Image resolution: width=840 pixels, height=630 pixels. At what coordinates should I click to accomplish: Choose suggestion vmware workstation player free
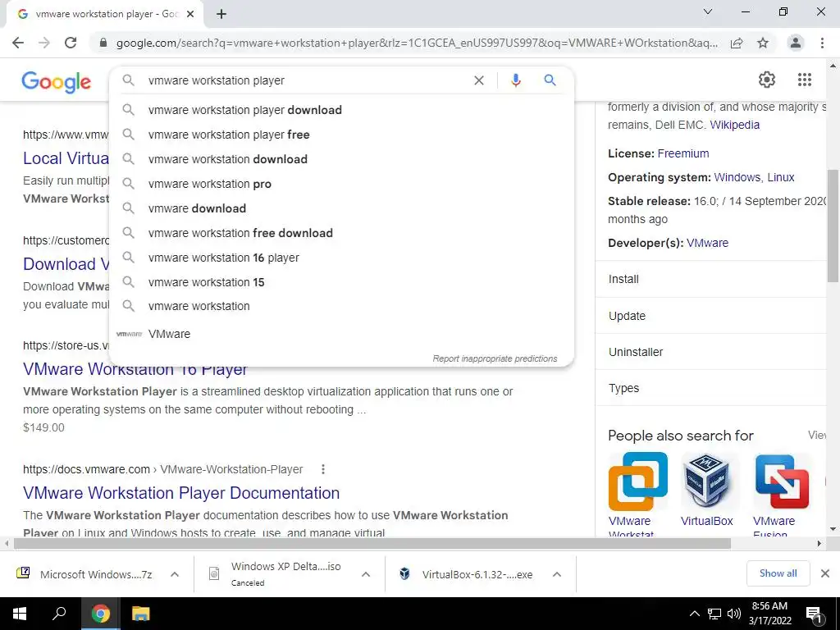[341, 135]
